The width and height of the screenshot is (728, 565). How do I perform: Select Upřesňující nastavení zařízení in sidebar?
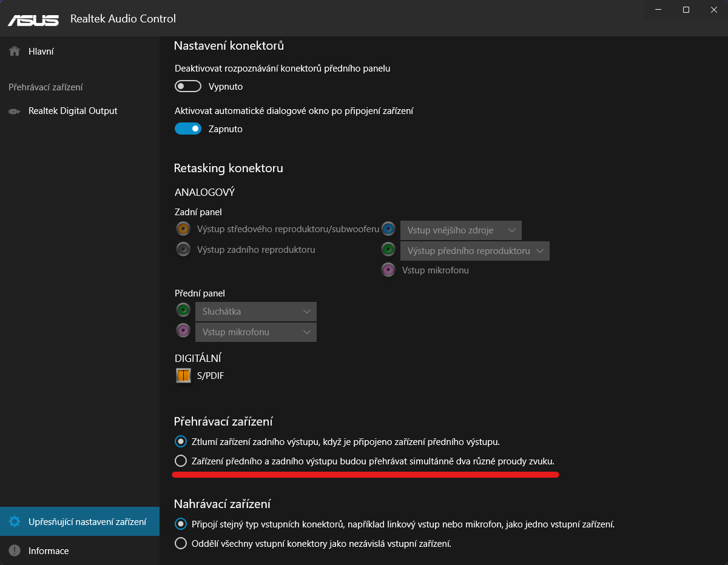87,522
